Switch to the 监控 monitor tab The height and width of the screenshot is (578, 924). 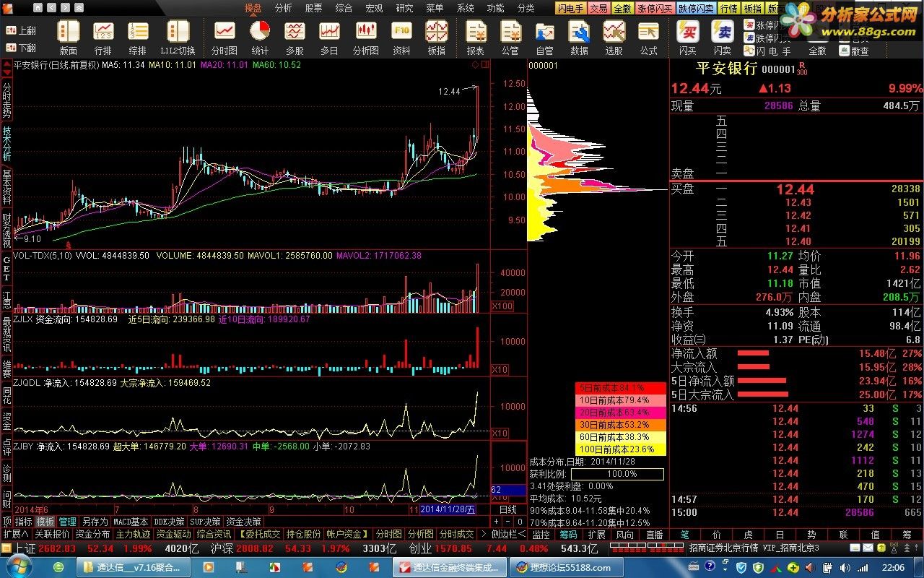[x=541, y=535]
